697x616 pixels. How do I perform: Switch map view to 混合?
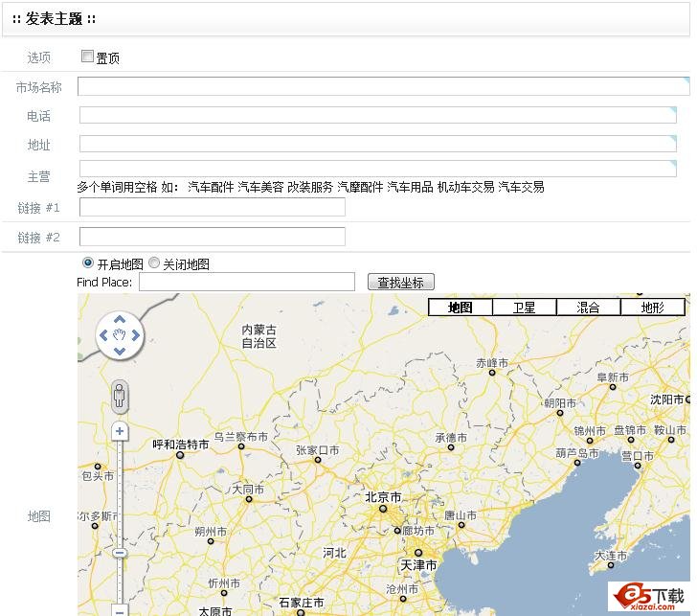[588, 308]
